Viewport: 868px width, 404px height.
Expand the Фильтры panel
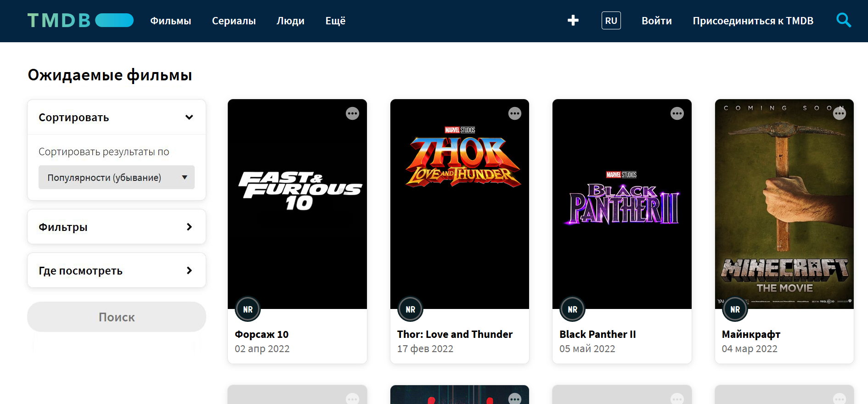pos(116,227)
